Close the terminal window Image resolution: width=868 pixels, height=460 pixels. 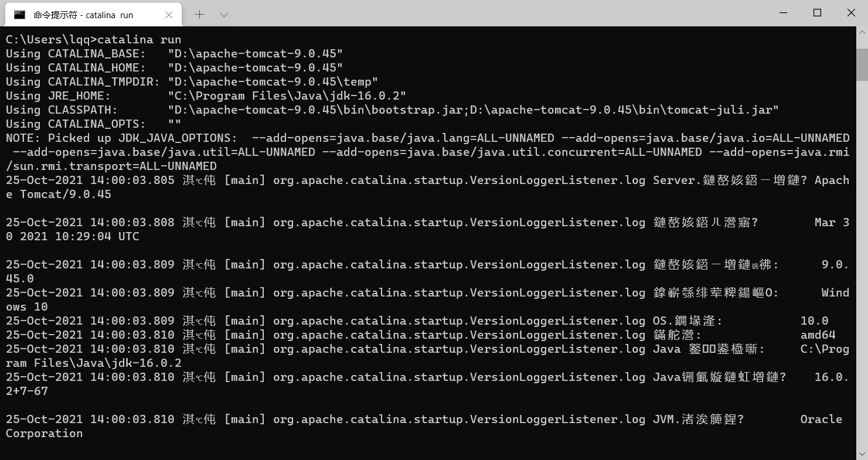pos(851,13)
